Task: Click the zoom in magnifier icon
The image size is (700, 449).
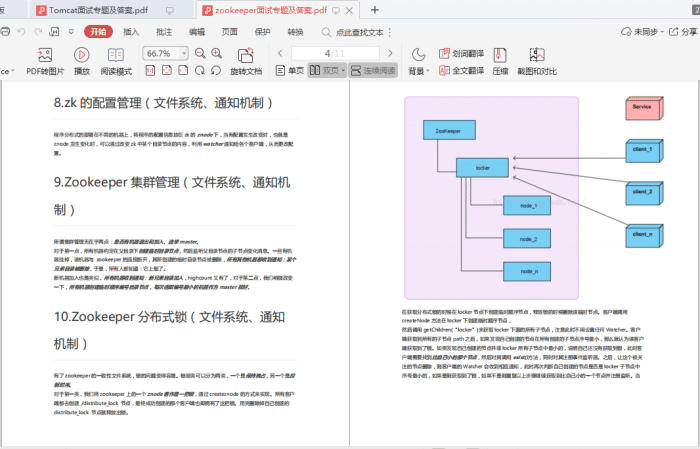Action: coord(217,54)
